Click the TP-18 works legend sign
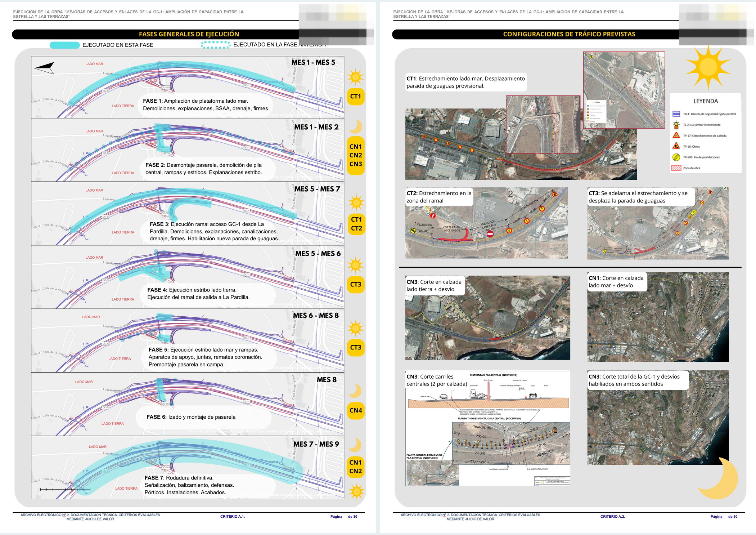The height and width of the screenshot is (535, 756). 676,146
